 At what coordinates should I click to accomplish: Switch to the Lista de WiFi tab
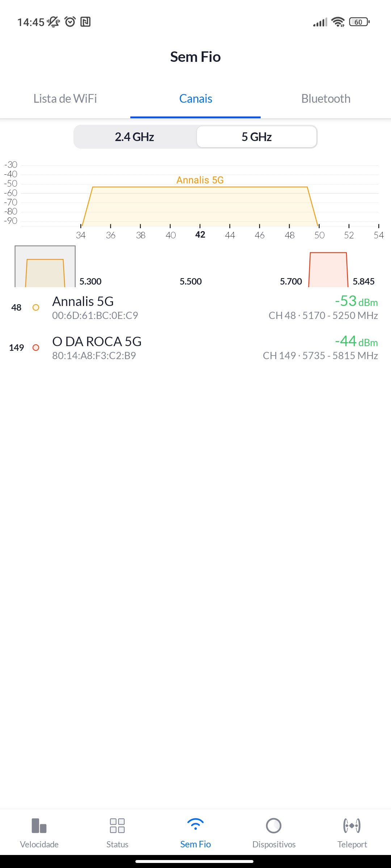point(65,99)
